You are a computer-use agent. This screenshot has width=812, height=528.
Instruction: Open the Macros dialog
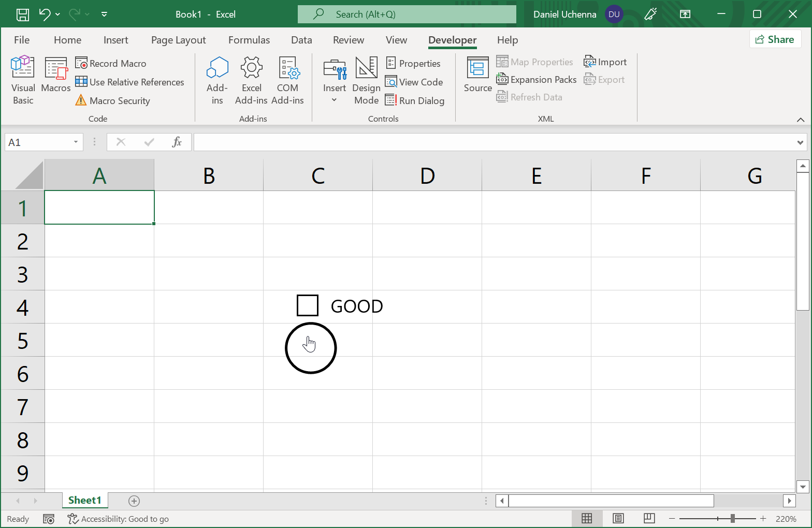56,76
